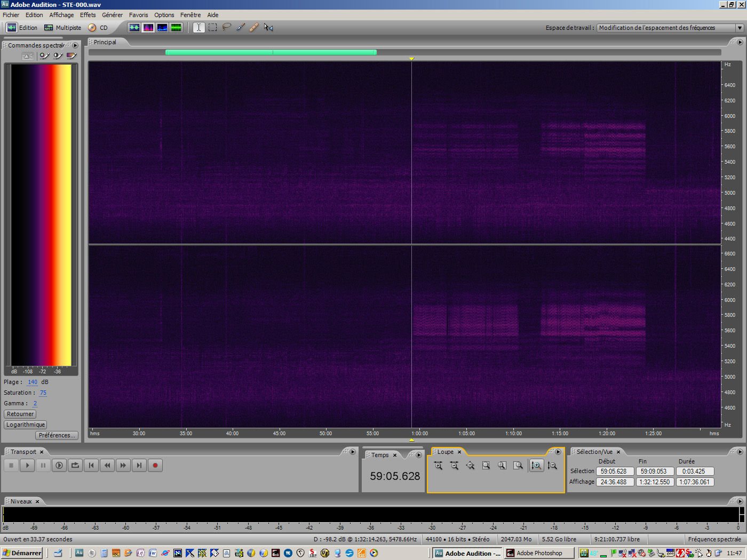
Task: Select the effects paintbrush tool
Action: [240, 27]
